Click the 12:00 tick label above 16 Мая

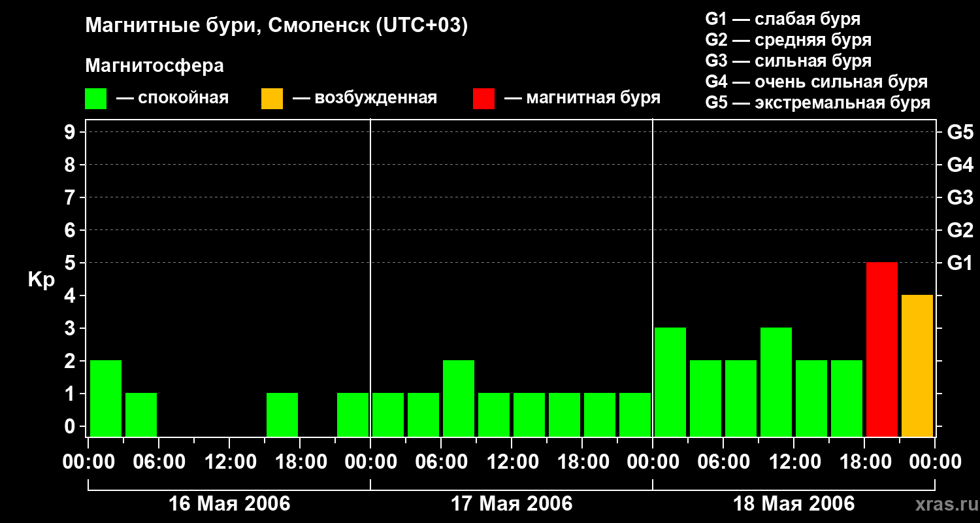tap(229, 462)
